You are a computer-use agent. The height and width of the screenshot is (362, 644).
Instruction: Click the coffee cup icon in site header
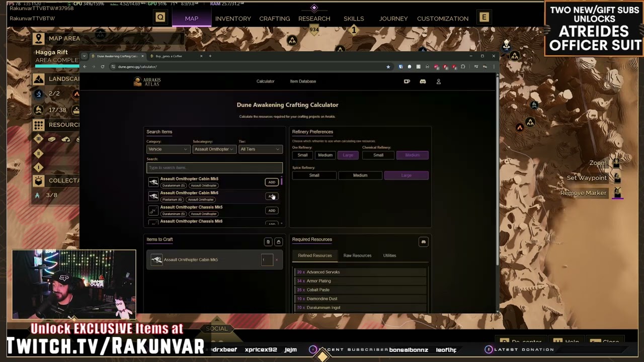[x=407, y=81]
